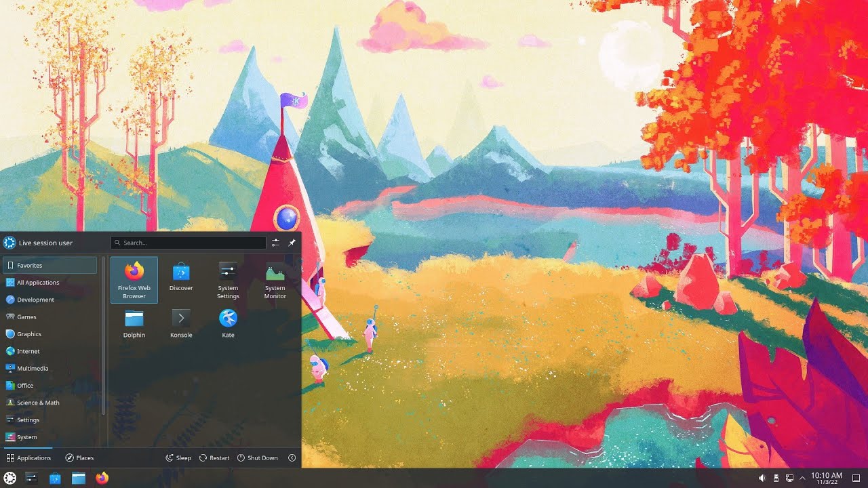Click the application launcher taskbar button
This screenshot has height=488, width=868.
pyautogui.click(x=10, y=478)
